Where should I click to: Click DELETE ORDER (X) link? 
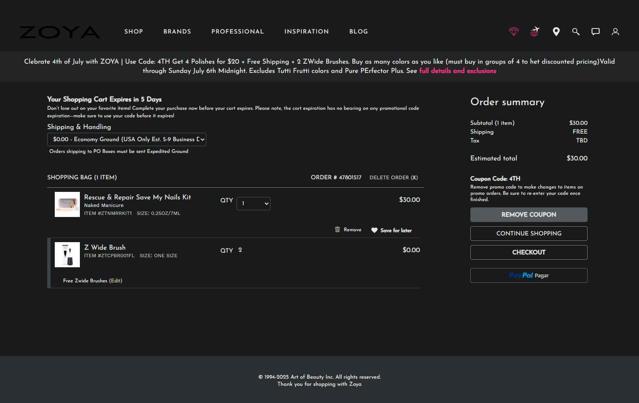click(x=394, y=178)
